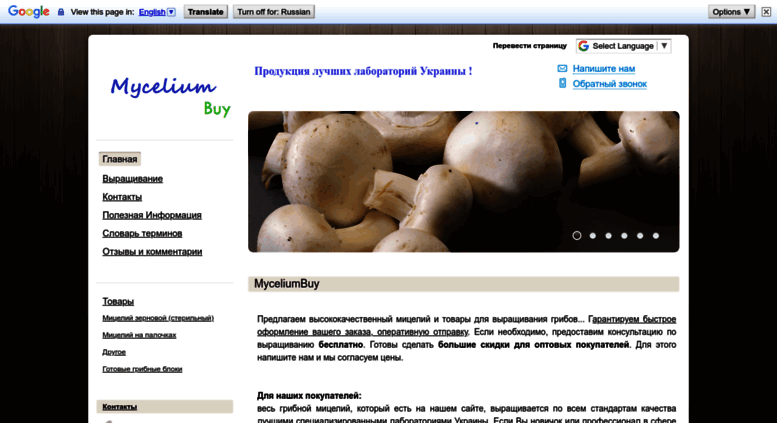This screenshot has width=777, height=423.
Task: Open Мицелий на палочках category
Action: pos(139,335)
